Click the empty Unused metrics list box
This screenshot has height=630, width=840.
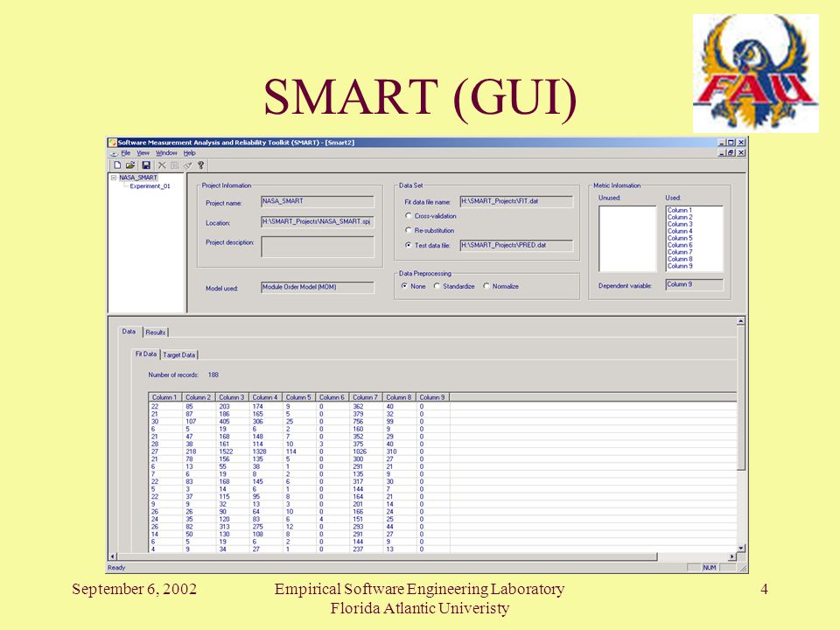pos(627,239)
